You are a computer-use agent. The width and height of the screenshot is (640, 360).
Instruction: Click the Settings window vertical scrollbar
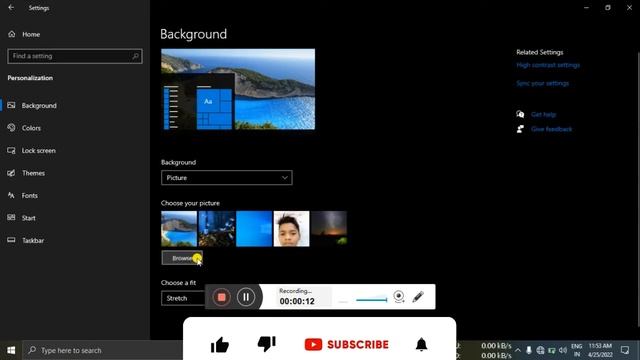pyautogui.click(x=638, y=190)
